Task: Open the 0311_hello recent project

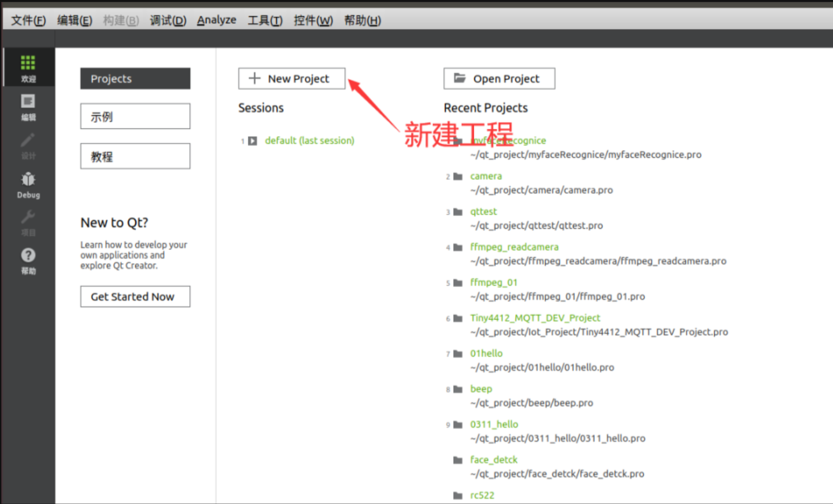Action: (494, 425)
